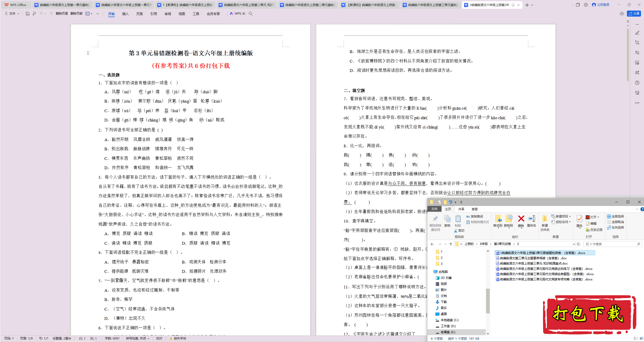Click 反向选择 in Explorer ribbon
The height and width of the screenshot is (342, 644).
615,228
